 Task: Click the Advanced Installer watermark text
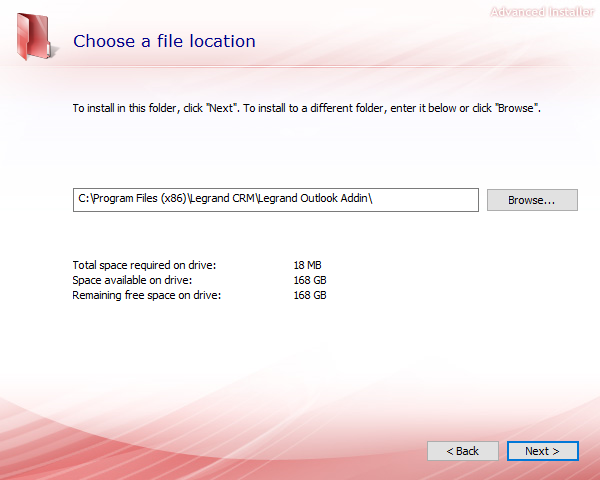[x=541, y=12]
